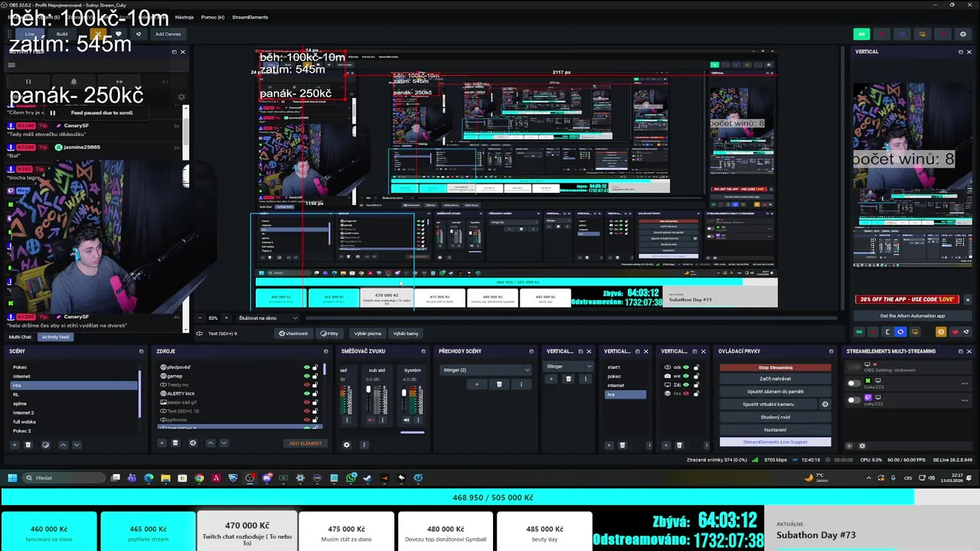Adjust the Systém volume fader

(403, 393)
